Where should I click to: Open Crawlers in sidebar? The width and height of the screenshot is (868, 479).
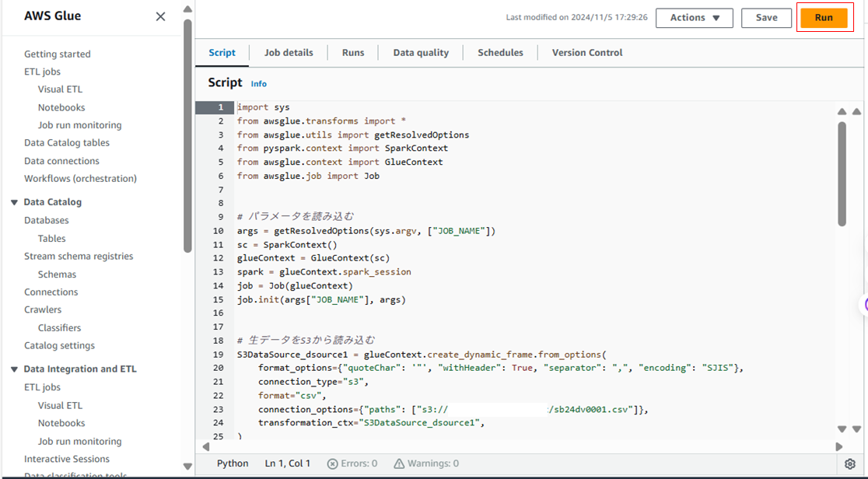(x=43, y=309)
